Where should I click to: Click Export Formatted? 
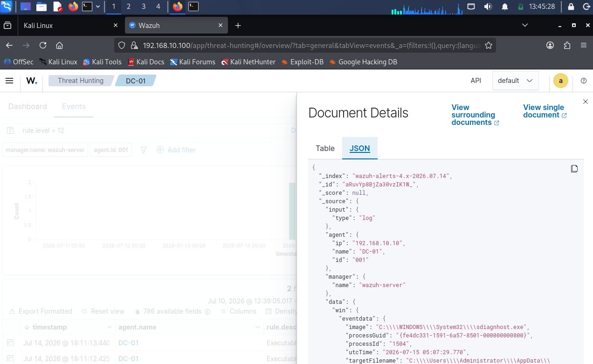(x=41, y=311)
